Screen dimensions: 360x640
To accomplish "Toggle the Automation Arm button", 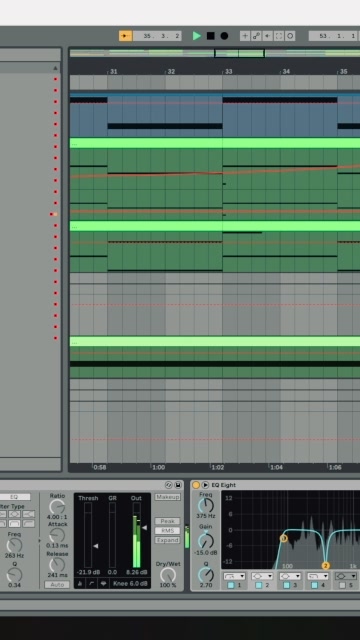I will click(x=256, y=36).
